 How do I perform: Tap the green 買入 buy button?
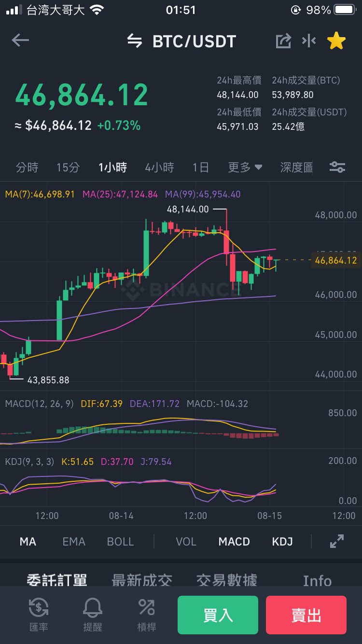click(218, 615)
